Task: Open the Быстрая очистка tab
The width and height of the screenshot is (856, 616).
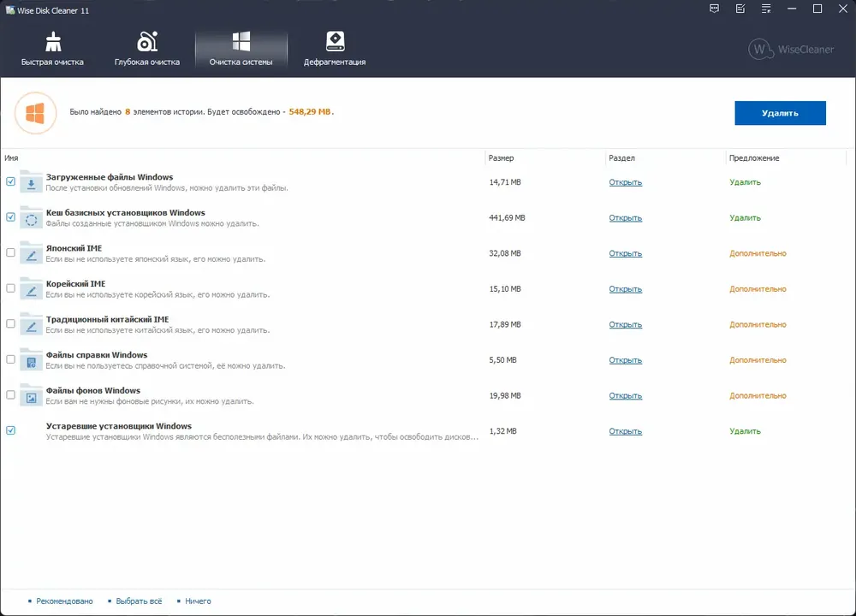Action: 52,49
